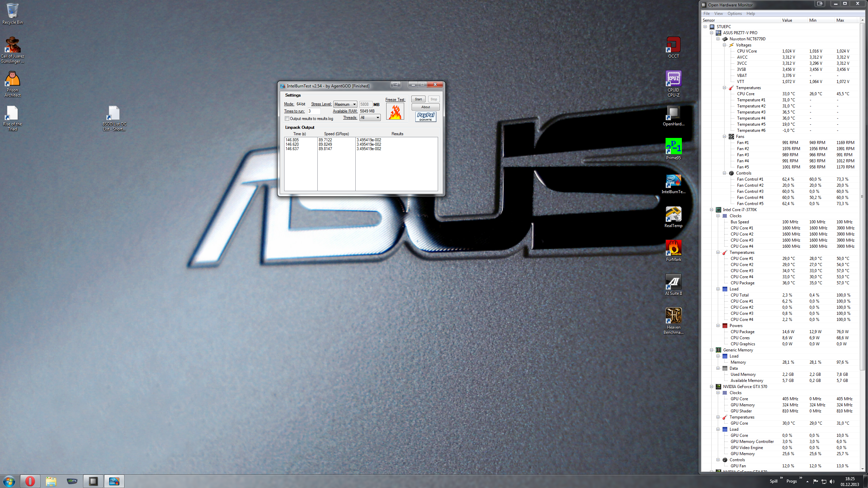Image resolution: width=868 pixels, height=488 pixels.
Task: Select the RealTemp desktop icon
Action: point(673,217)
